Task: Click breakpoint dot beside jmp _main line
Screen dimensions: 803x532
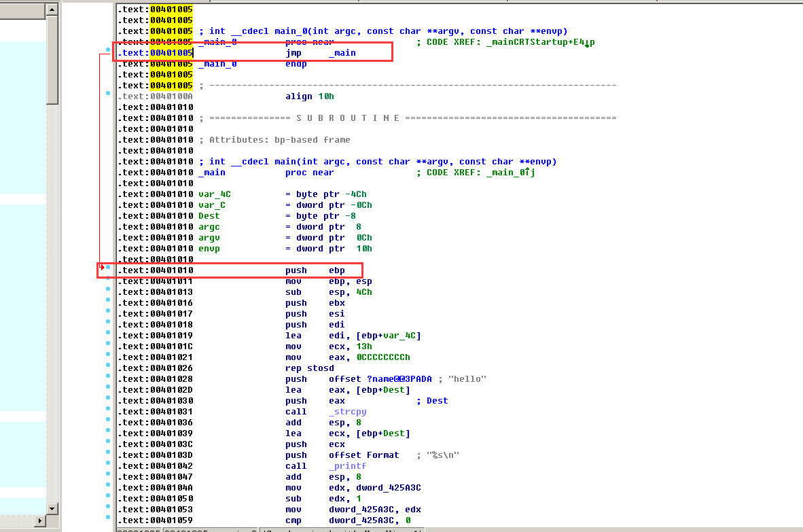Action: coord(108,50)
